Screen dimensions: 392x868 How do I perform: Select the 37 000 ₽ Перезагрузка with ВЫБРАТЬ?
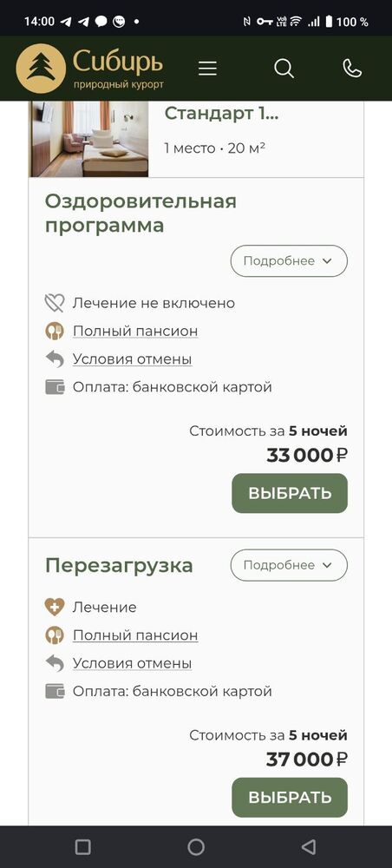click(290, 798)
